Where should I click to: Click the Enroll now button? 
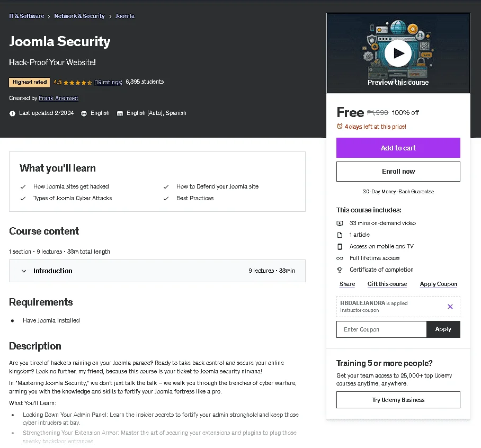pyautogui.click(x=398, y=172)
